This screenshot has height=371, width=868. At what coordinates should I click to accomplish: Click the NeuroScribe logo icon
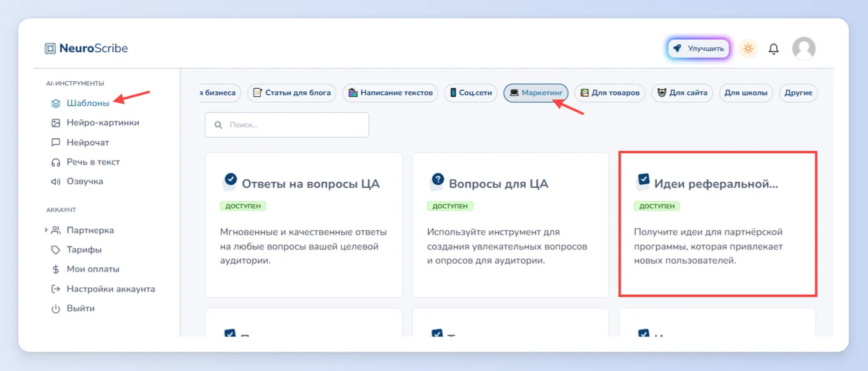pyautogui.click(x=50, y=48)
